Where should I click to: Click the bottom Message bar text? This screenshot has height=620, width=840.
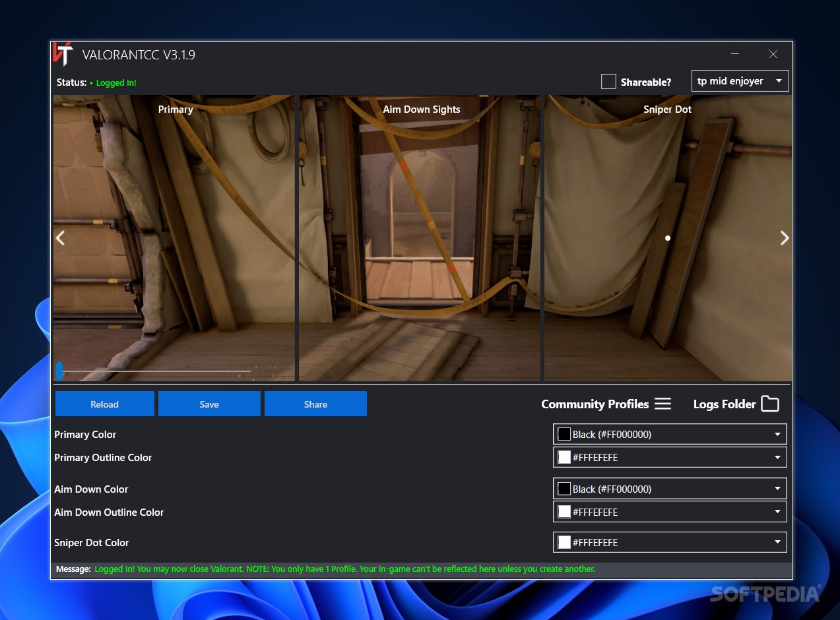tap(345, 569)
